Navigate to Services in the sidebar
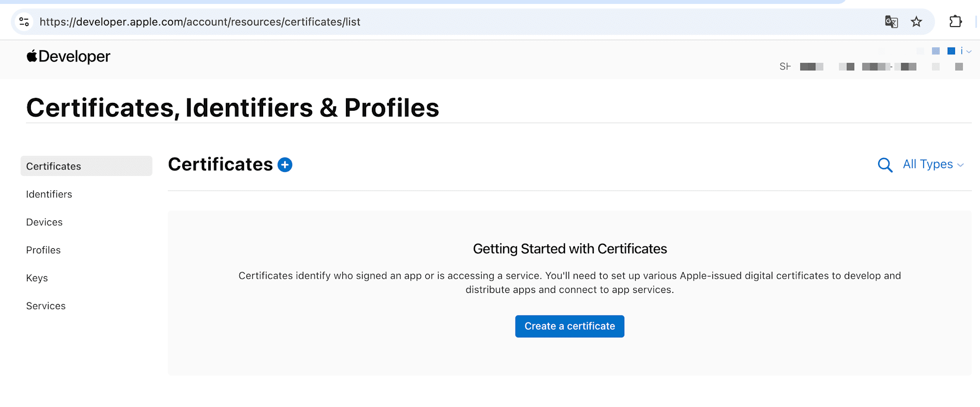Viewport: 980px width, 407px height. [x=46, y=306]
